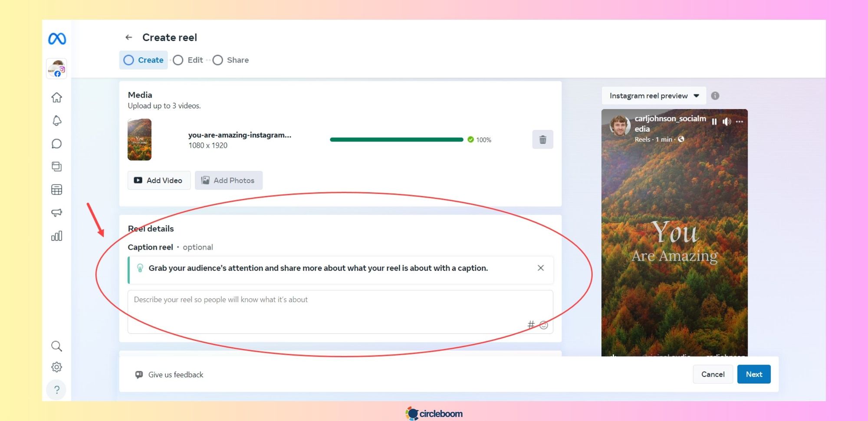Click the Media section heading
This screenshot has width=868, height=421.
coord(140,95)
